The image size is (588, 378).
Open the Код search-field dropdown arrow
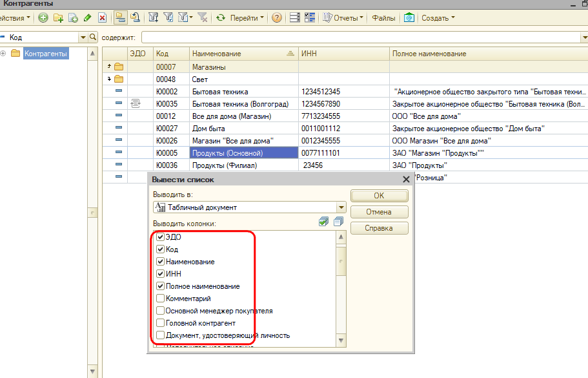83,37
